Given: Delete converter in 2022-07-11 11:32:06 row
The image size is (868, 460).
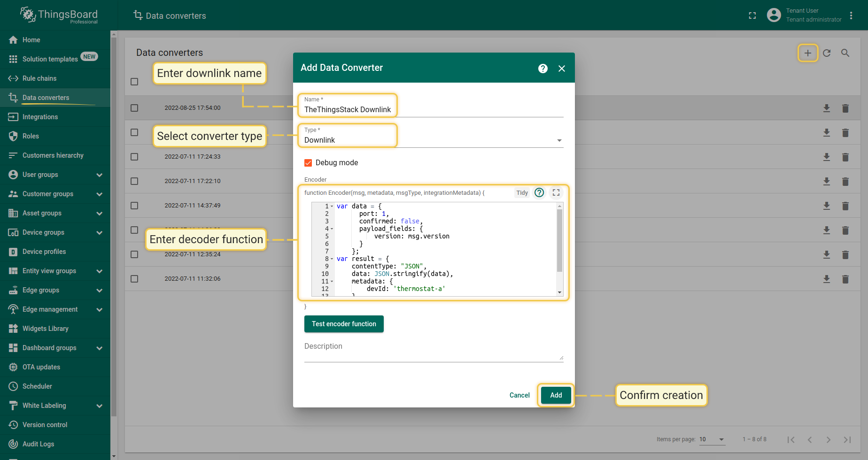Looking at the screenshot, I should coord(845,279).
